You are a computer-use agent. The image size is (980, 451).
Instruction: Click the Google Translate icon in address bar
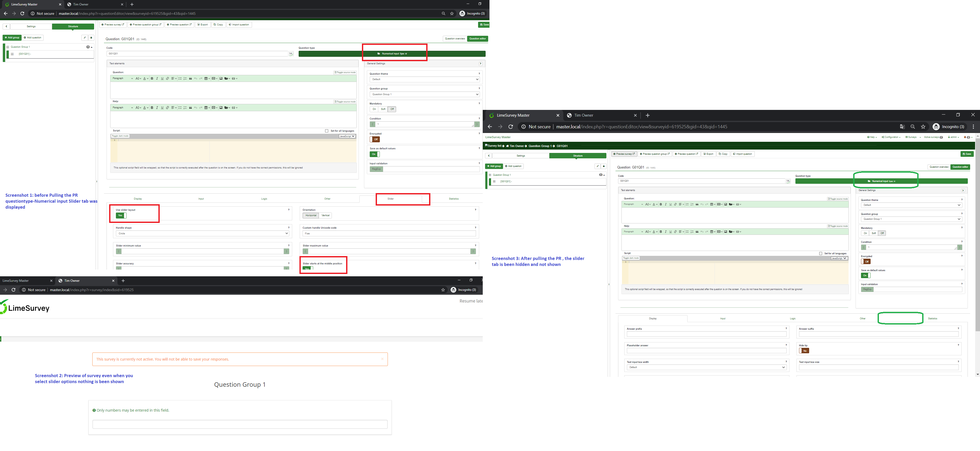[x=902, y=127]
